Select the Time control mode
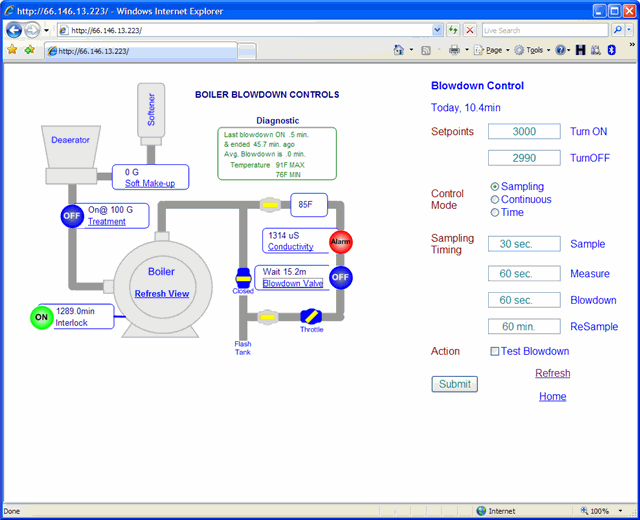 pyautogui.click(x=495, y=212)
